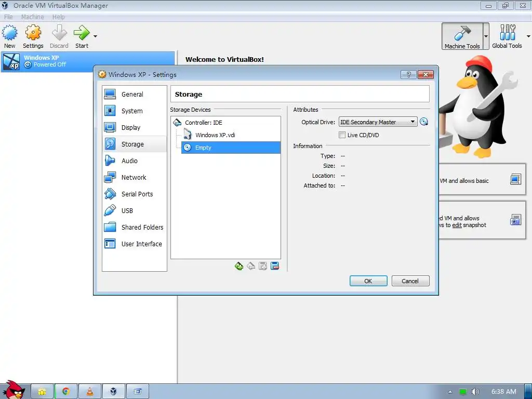Open VLC media player from the taskbar

(89, 392)
